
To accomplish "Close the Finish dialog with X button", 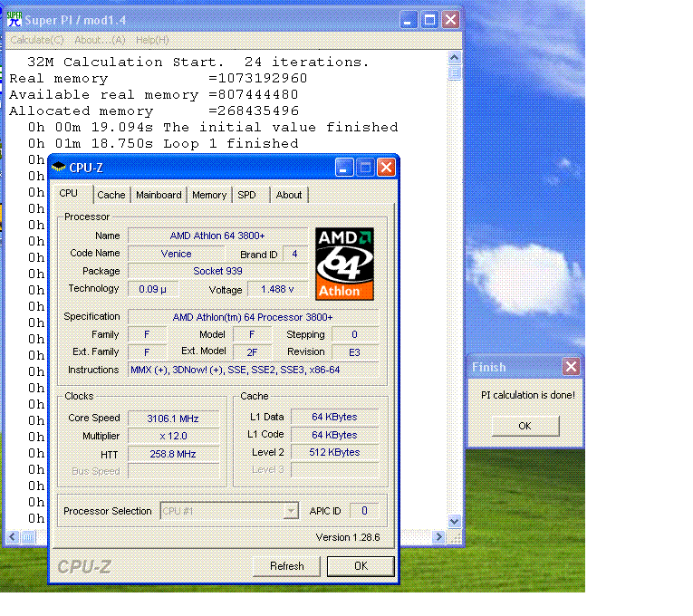I will click(571, 366).
